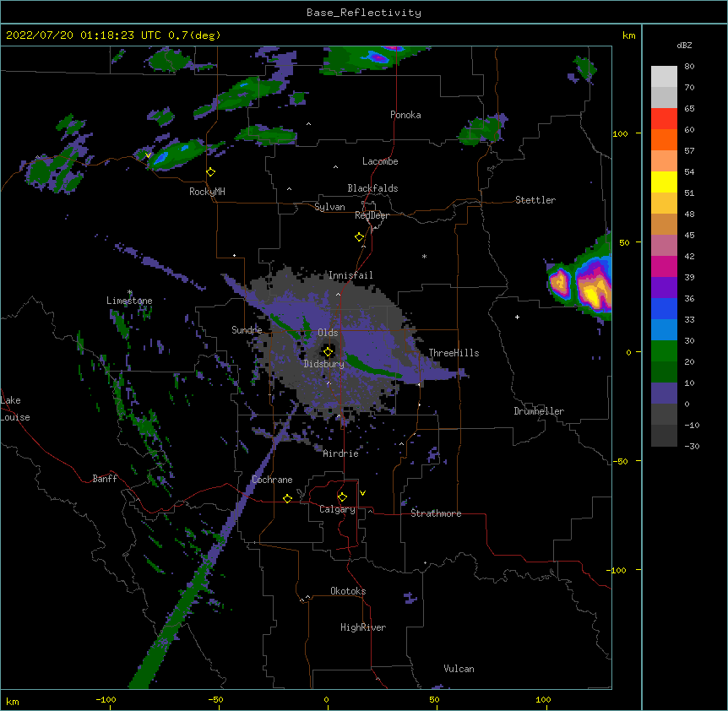Click the ThreeHills label
This screenshot has height=711, width=728.
[454, 353]
